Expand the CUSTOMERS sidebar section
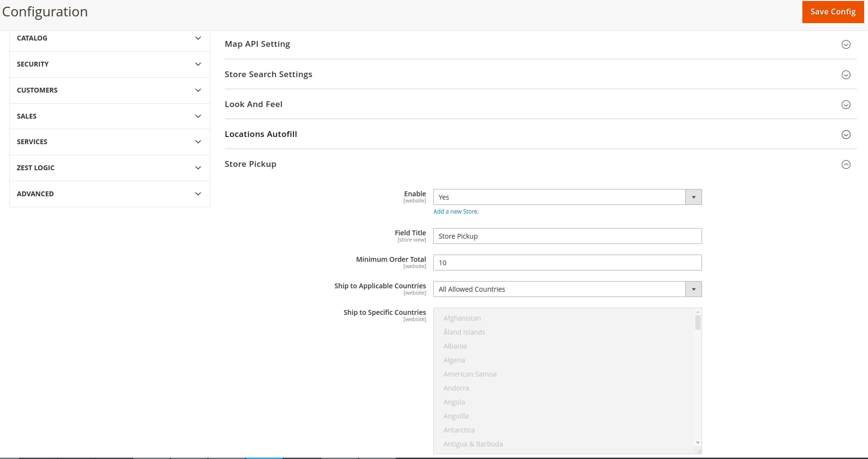Viewport: 868px width, 459px height. tap(110, 90)
